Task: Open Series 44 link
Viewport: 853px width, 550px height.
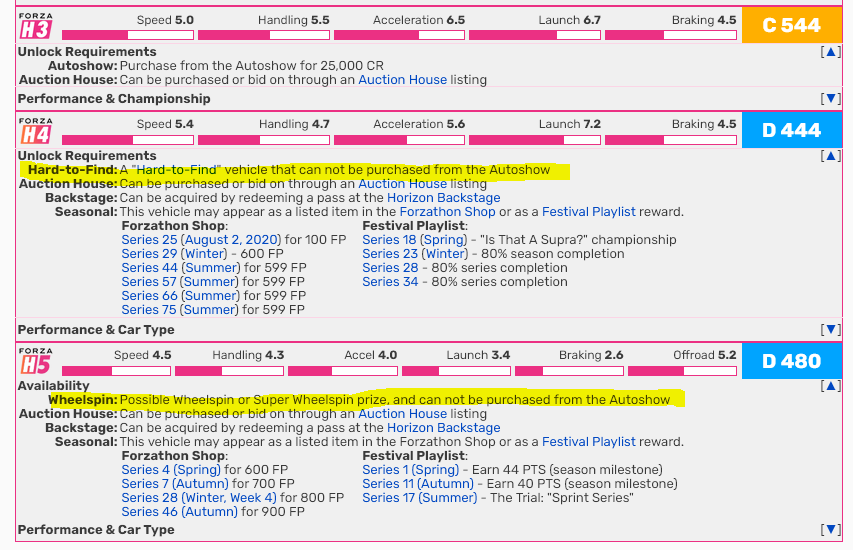Action: coord(149,268)
